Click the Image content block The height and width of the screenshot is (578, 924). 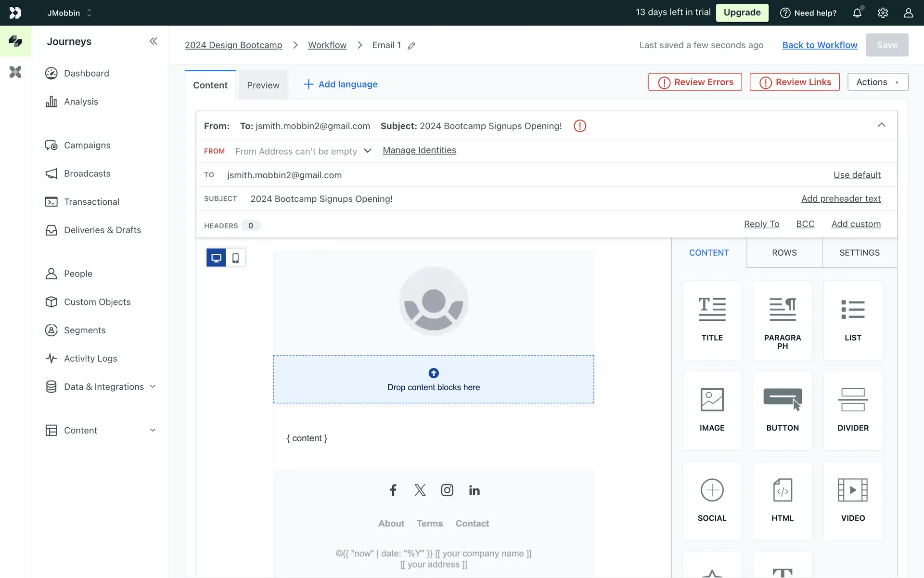click(712, 410)
